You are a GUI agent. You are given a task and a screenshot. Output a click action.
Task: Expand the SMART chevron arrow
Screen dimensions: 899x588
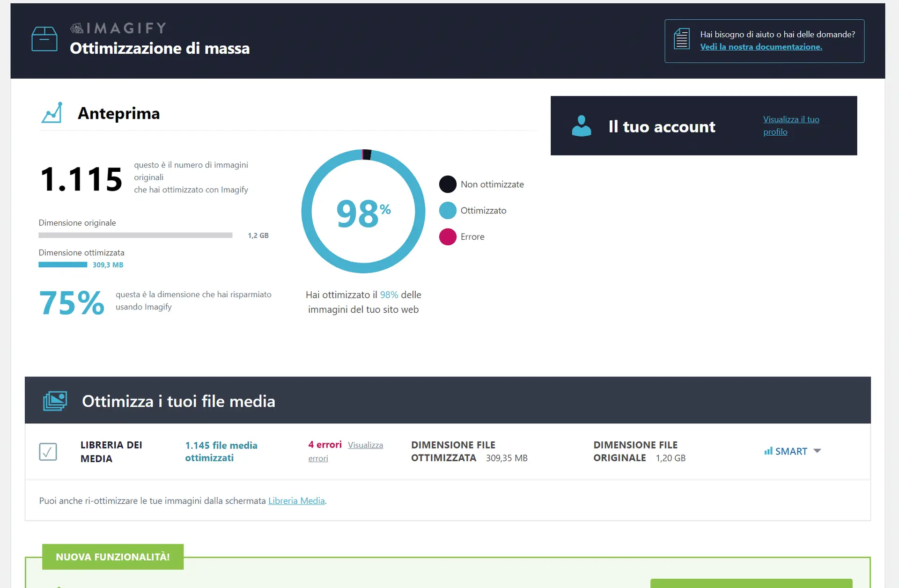pyautogui.click(x=818, y=451)
